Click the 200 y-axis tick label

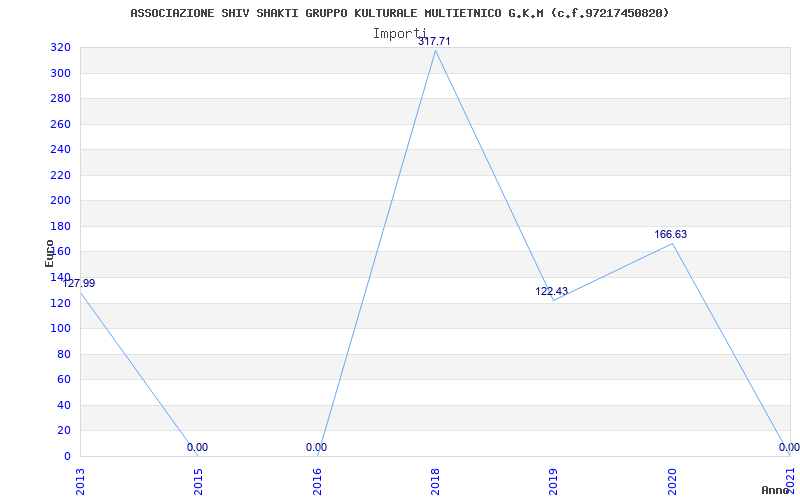click(x=60, y=201)
